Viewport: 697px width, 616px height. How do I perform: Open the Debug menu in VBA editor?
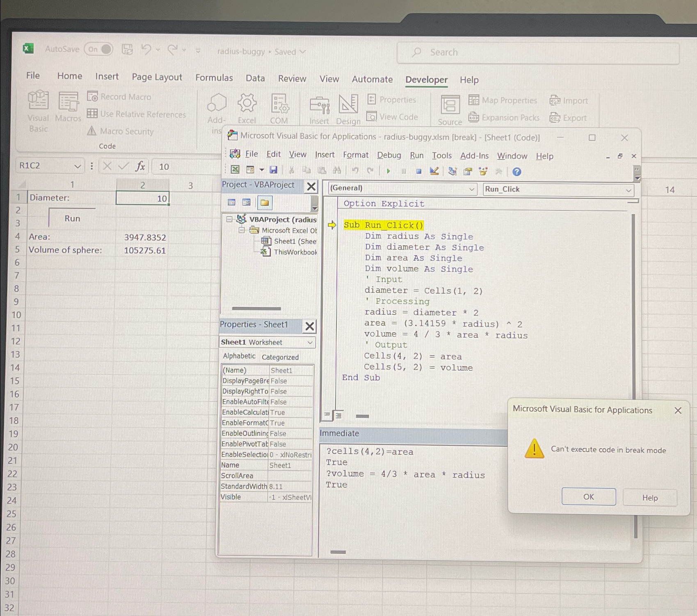389,155
